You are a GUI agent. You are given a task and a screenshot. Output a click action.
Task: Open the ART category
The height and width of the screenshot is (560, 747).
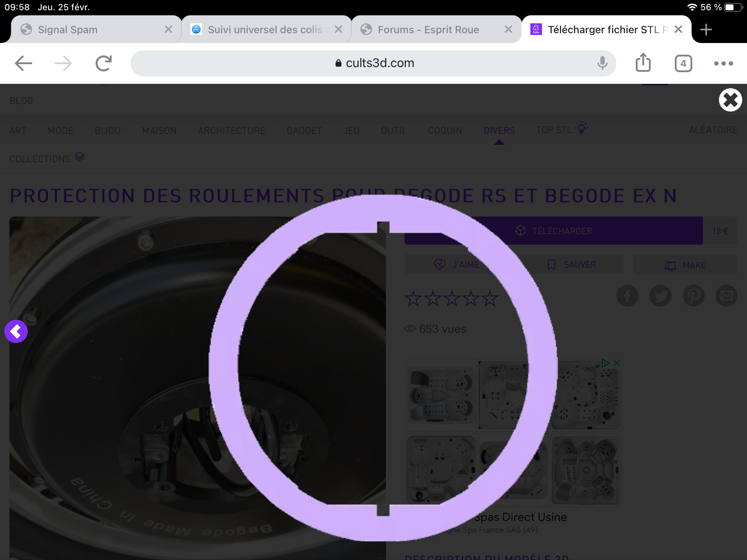click(18, 131)
